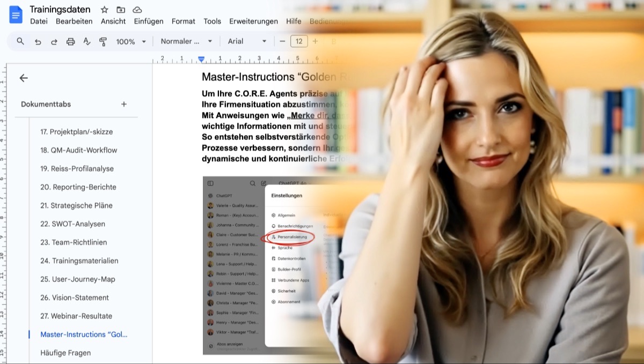
Task: Open tab 17. Projektplan/-skizze
Action: point(76,132)
